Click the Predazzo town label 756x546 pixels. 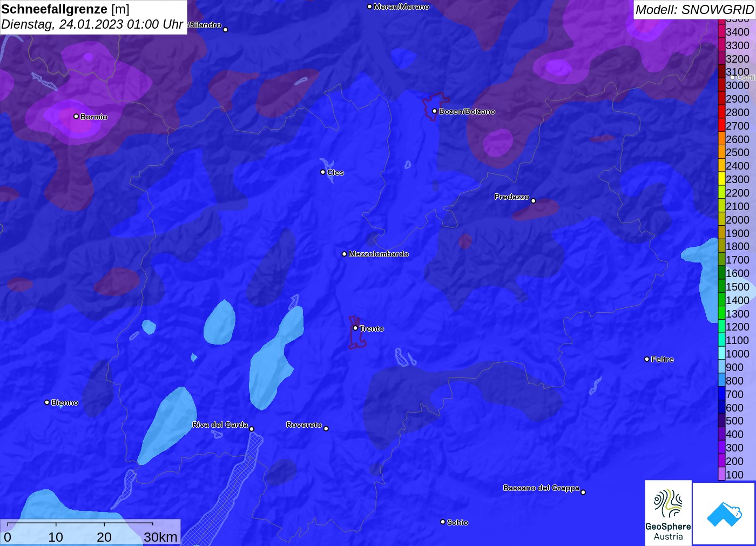tap(511, 197)
